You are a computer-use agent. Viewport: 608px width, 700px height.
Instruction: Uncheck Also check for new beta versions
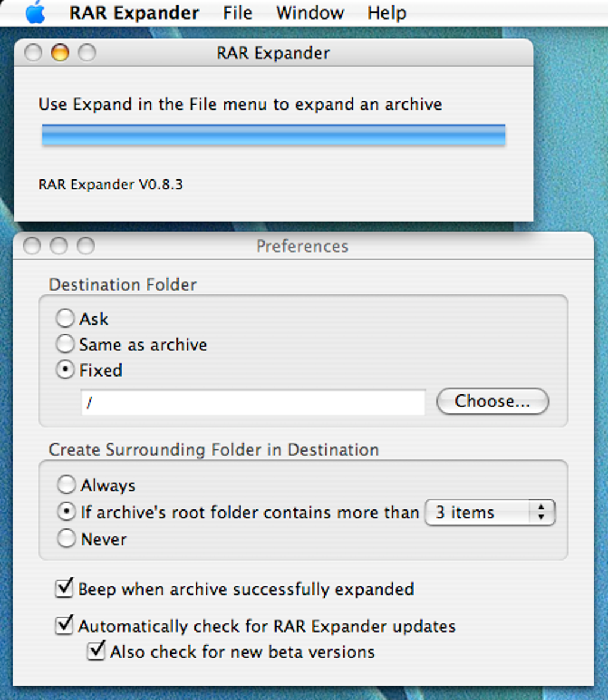pos(95,652)
